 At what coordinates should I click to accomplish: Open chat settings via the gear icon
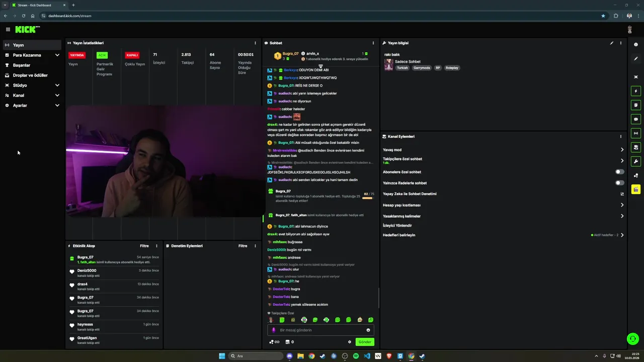pos(350,342)
